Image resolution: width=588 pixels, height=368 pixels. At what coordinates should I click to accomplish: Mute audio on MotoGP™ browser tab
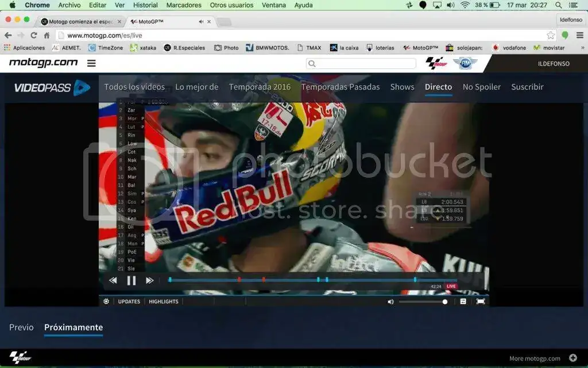(x=201, y=22)
